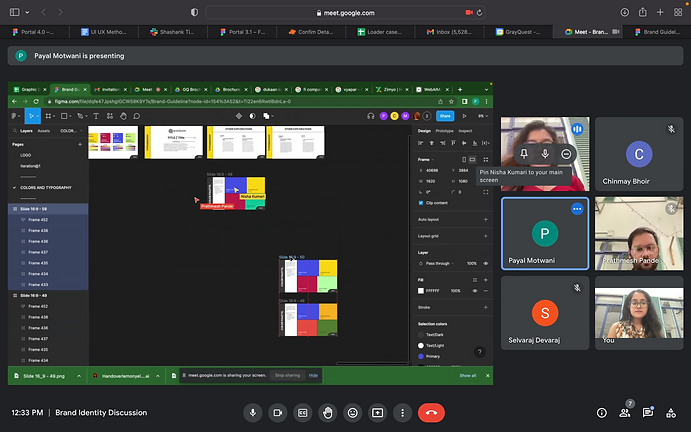This screenshot has height=432, width=691.
Task: Click Safari share icon
Action: tap(643, 12)
